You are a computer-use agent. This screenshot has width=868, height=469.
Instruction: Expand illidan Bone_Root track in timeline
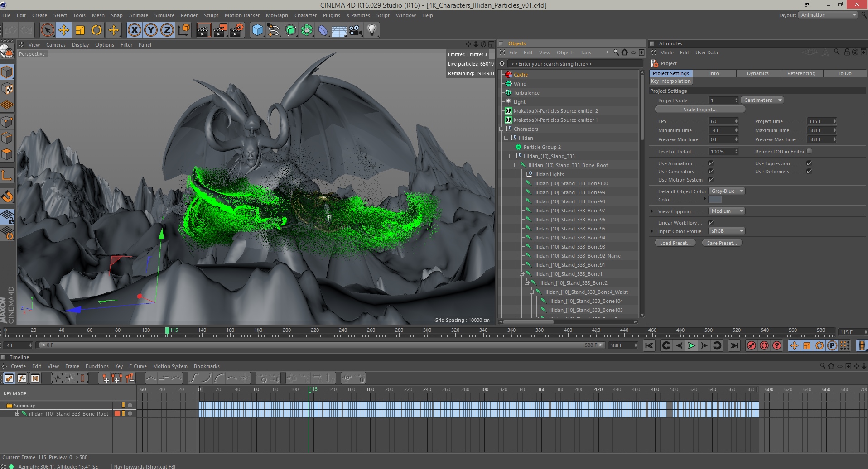click(x=17, y=413)
